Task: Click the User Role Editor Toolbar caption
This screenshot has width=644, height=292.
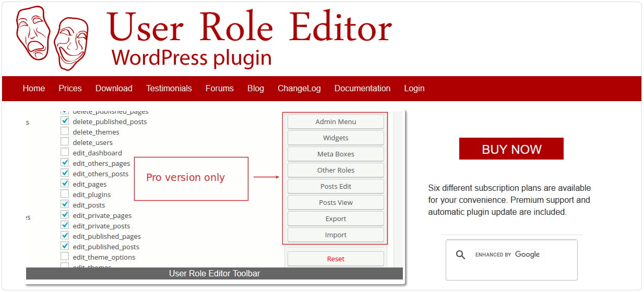Action: pyautogui.click(x=214, y=273)
